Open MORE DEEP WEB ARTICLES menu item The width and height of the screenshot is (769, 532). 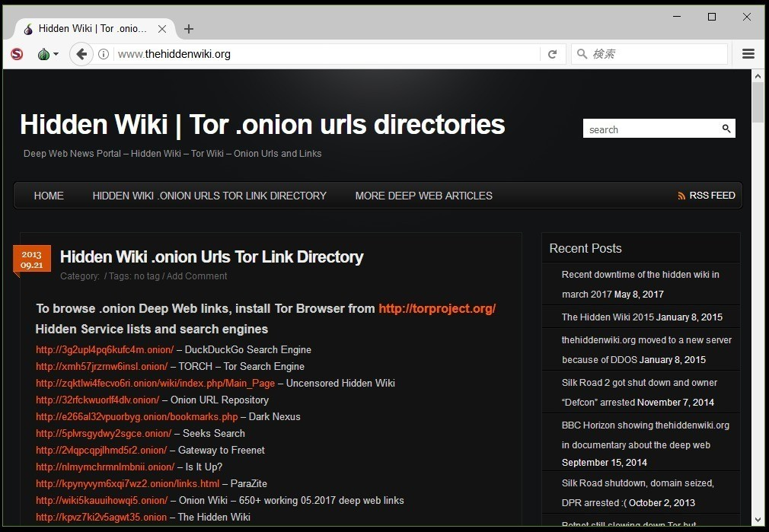click(x=424, y=196)
